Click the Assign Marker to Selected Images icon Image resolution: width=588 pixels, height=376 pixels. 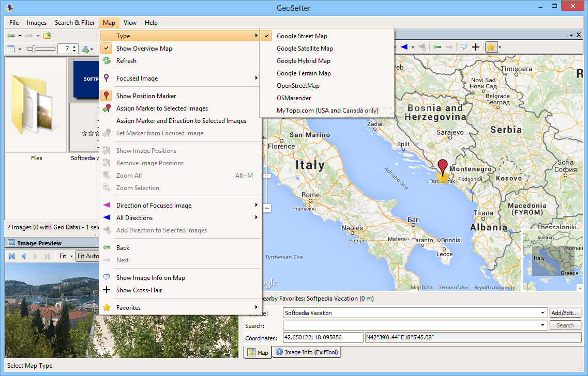(x=107, y=108)
